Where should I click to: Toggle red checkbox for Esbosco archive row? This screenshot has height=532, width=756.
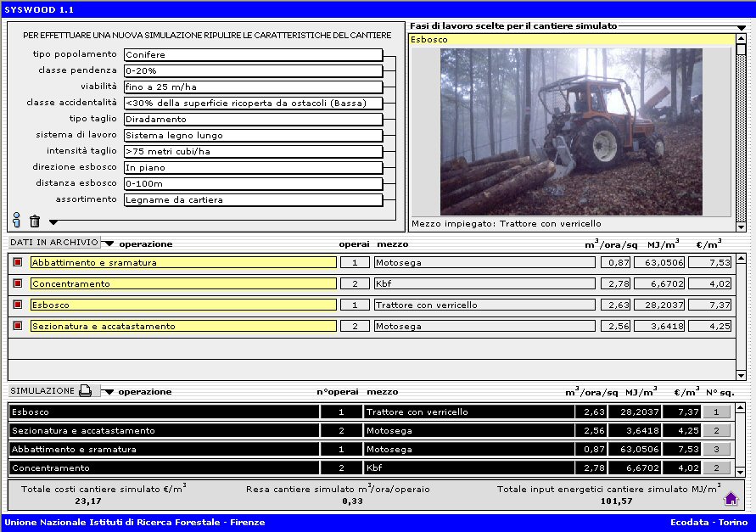coord(18,305)
